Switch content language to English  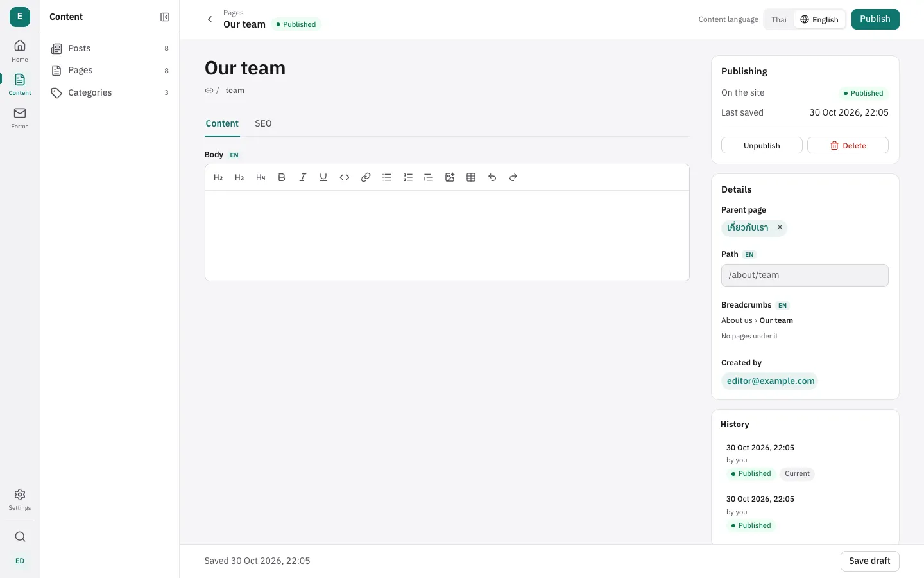[x=819, y=20]
